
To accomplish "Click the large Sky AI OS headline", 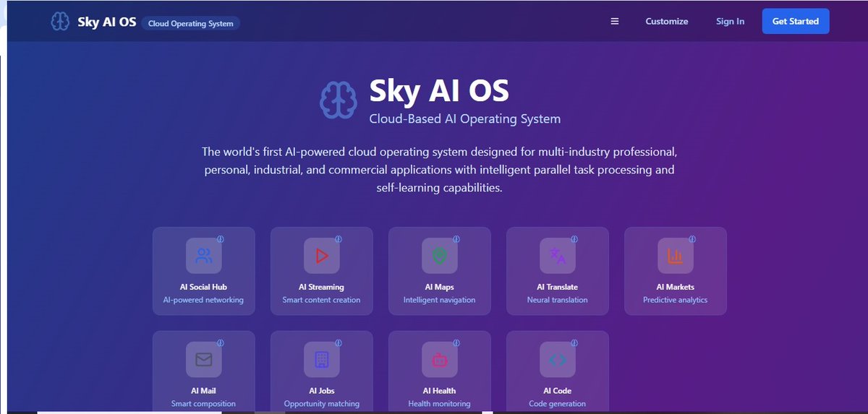I will (x=439, y=91).
